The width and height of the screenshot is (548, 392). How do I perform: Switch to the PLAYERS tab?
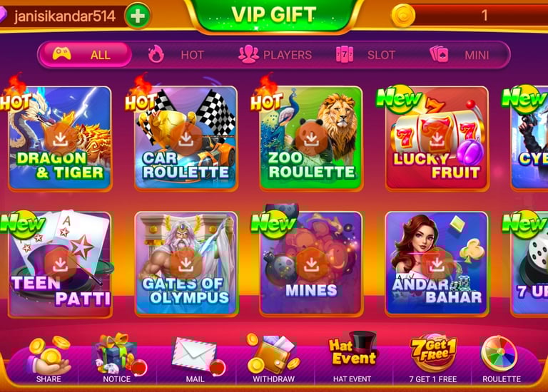pyautogui.click(x=275, y=55)
